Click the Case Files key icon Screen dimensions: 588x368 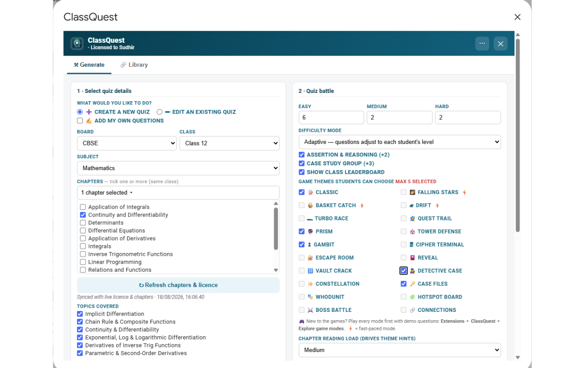[413, 284]
